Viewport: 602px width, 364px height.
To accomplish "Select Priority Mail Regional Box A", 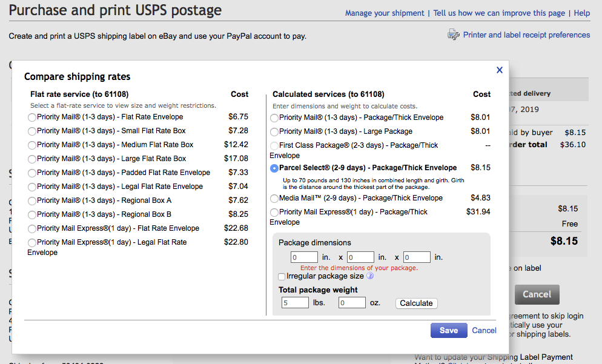I will (32, 201).
